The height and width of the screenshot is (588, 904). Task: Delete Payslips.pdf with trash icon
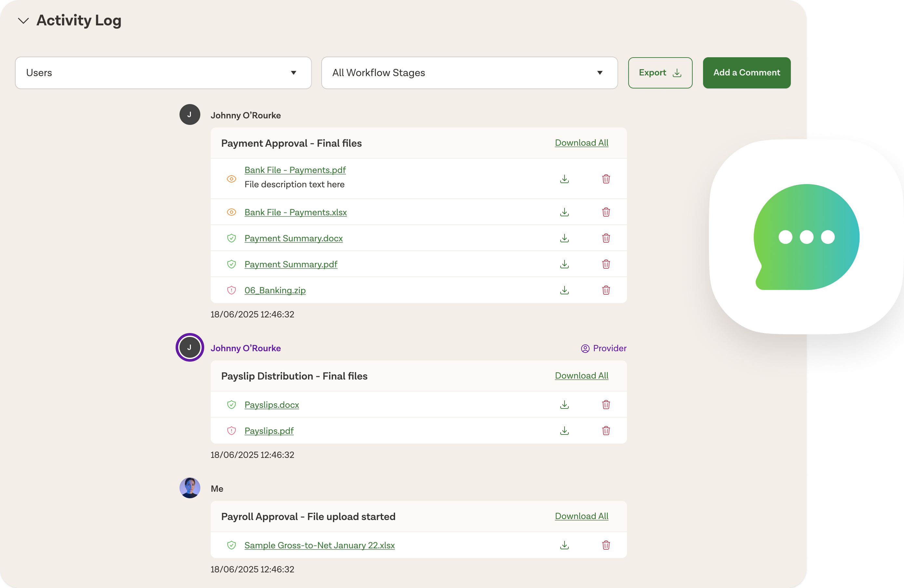tap(606, 431)
